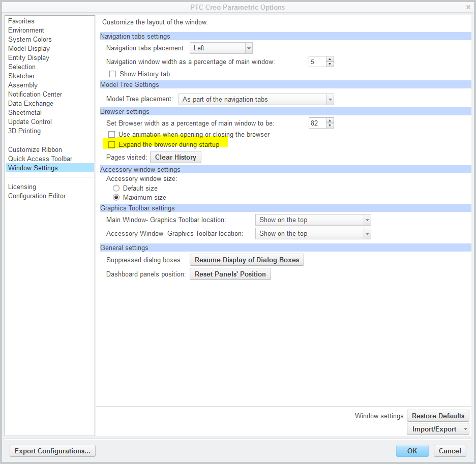Click browser width percentage input field
This screenshot has height=464, width=476.
317,123
